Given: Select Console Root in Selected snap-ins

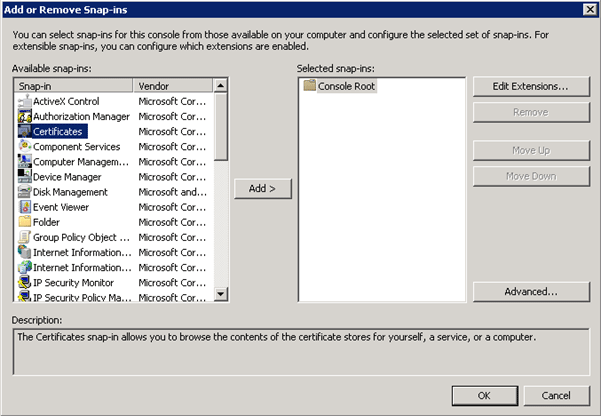Looking at the screenshot, I should click(346, 86).
